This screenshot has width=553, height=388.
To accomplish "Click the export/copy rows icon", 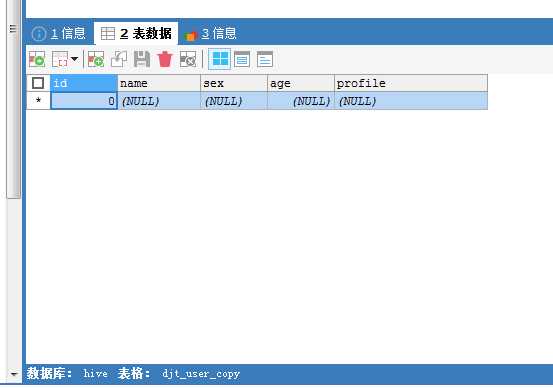I will coord(60,59).
